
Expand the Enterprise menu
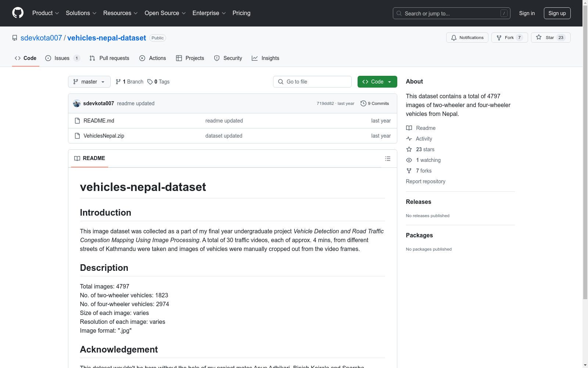[x=209, y=13]
